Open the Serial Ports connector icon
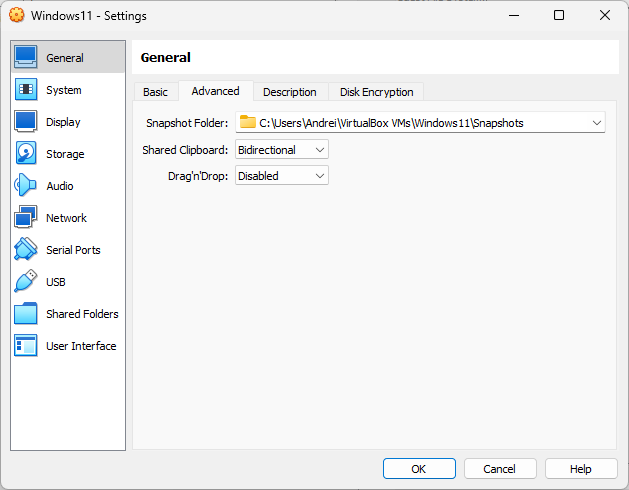The image size is (629, 490). [26, 249]
